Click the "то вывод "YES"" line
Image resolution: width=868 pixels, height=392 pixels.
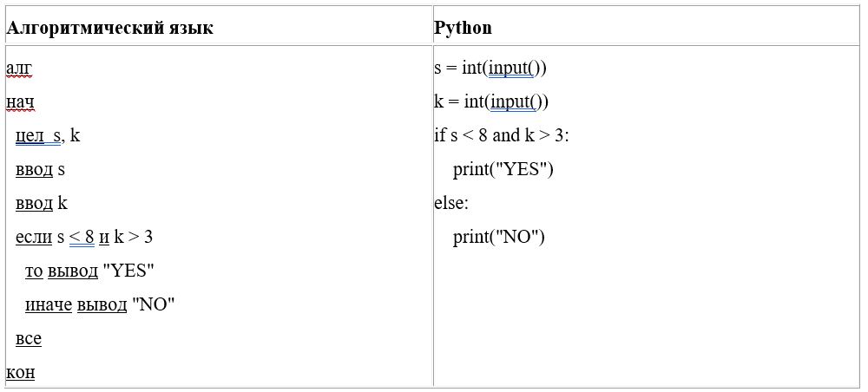coord(89,271)
